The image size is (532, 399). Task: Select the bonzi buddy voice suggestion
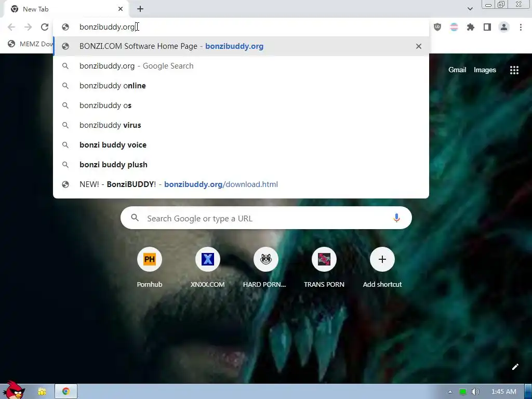tap(241, 145)
